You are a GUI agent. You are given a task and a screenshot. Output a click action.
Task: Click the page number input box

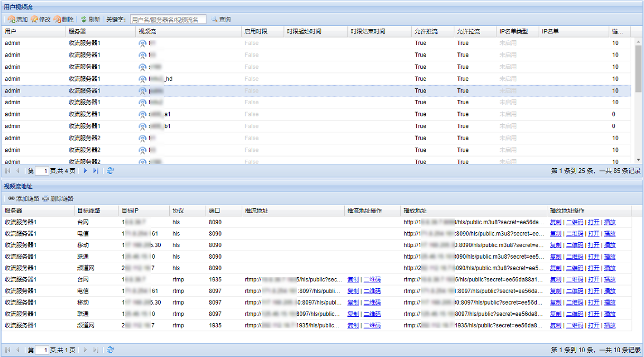[x=41, y=171]
